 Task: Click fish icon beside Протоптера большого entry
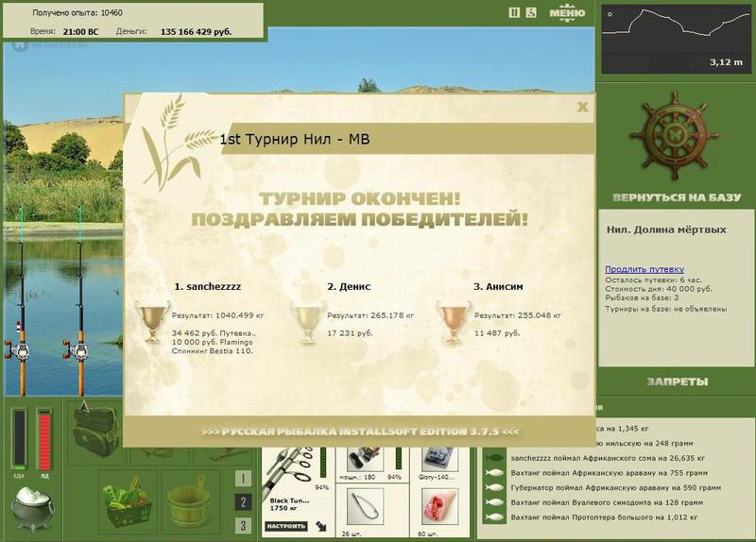coord(494,517)
